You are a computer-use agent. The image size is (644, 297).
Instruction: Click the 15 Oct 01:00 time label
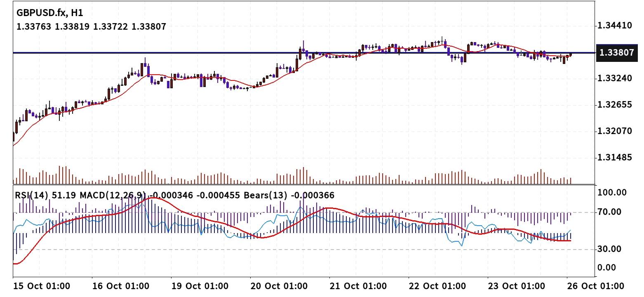click(x=41, y=286)
